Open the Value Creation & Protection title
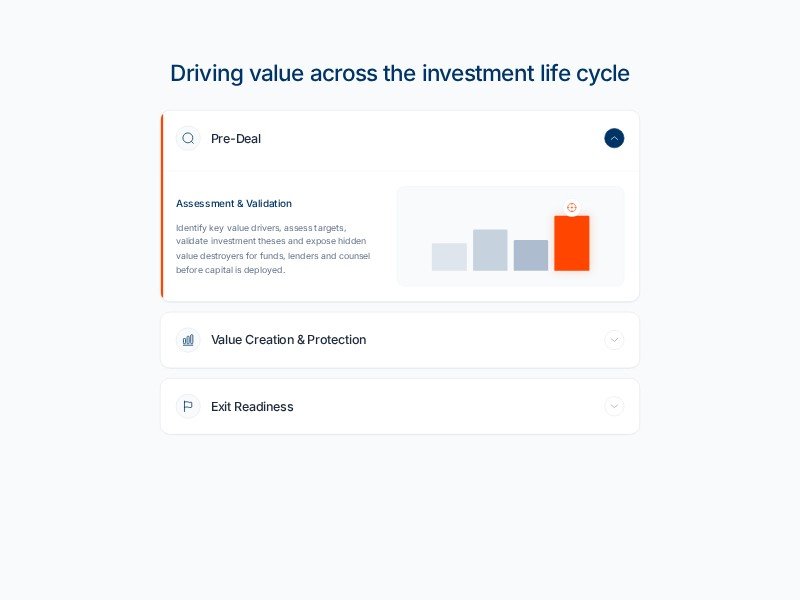The height and width of the screenshot is (600, 800). 288,340
